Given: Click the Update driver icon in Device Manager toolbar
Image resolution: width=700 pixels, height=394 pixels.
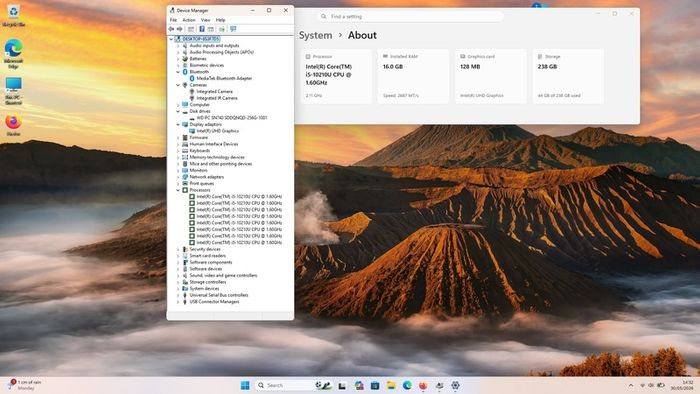Looking at the screenshot, I should tap(222, 29).
